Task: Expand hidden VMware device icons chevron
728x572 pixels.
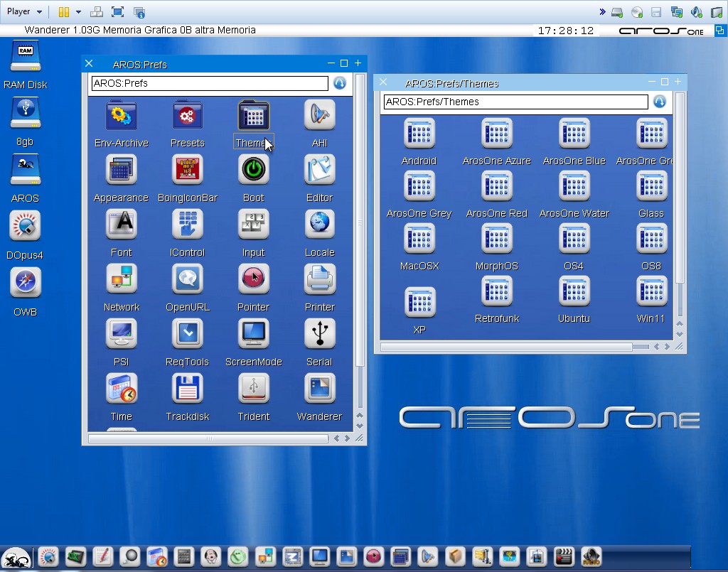Action: (602, 11)
